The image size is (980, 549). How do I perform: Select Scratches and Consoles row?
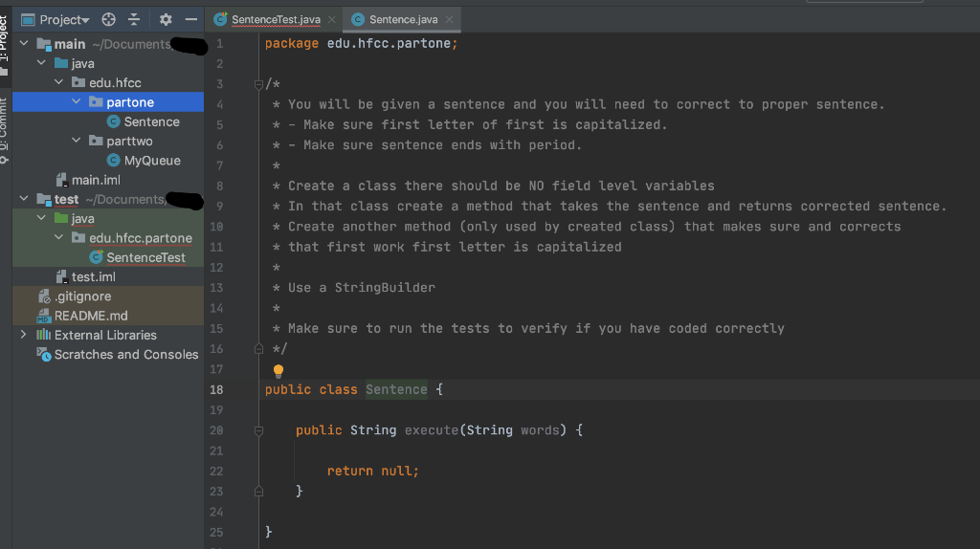click(108, 354)
